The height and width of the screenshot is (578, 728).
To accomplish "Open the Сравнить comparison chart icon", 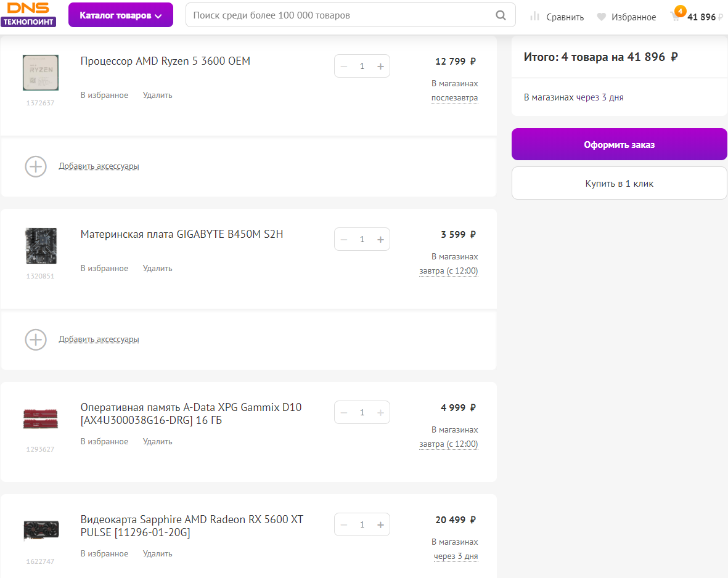I will [x=535, y=17].
